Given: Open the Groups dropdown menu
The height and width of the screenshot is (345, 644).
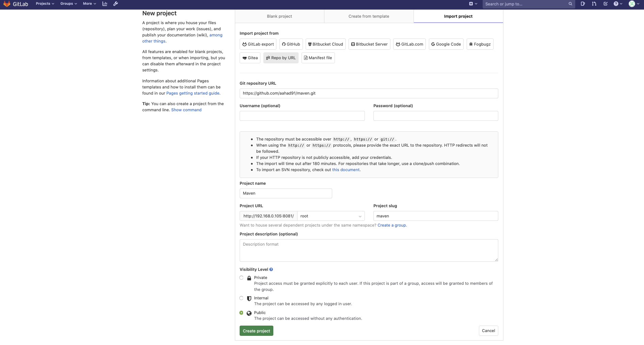Looking at the screenshot, I should 69,4.
